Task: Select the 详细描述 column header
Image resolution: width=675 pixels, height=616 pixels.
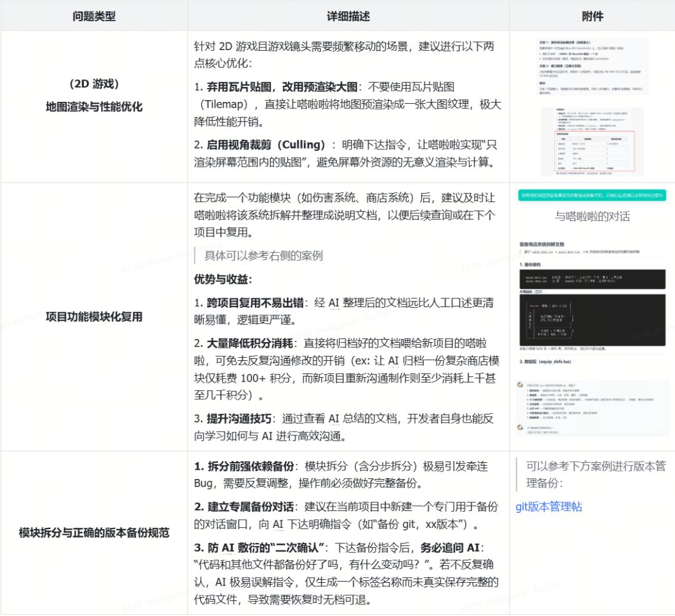Action: pos(348,16)
